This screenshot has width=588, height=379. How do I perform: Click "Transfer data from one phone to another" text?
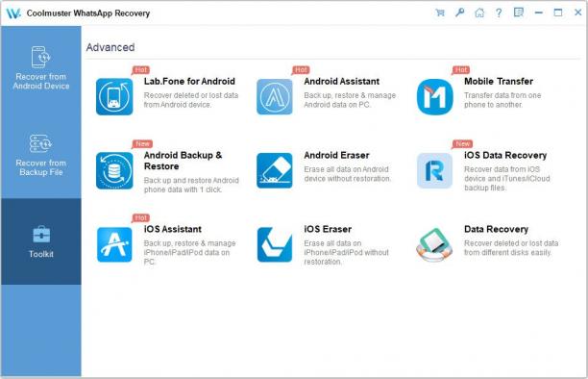(x=502, y=100)
